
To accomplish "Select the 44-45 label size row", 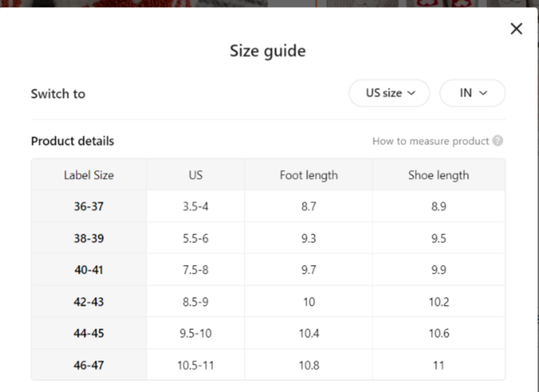I will pos(268,333).
